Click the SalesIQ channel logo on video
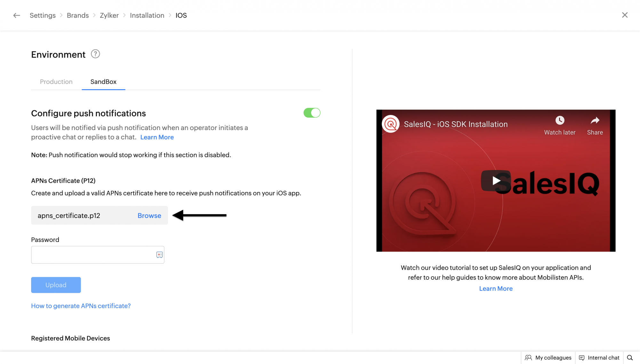 [x=390, y=124]
